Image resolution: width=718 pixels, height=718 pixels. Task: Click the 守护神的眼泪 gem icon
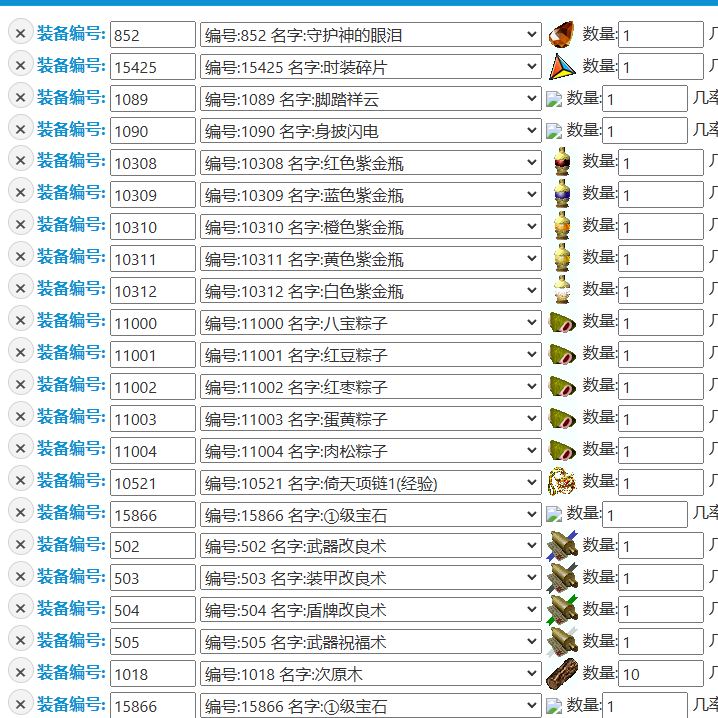tap(562, 34)
